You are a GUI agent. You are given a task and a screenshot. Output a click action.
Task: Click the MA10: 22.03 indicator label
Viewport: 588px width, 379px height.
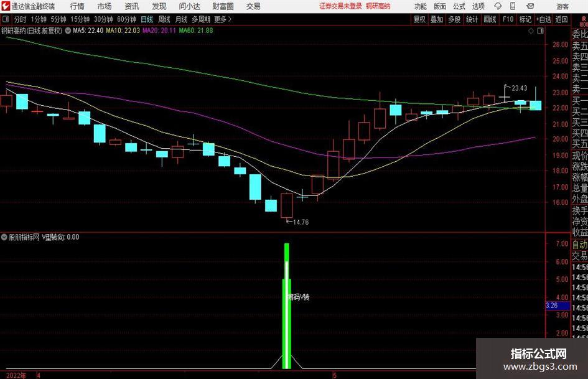(x=123, y=30)
